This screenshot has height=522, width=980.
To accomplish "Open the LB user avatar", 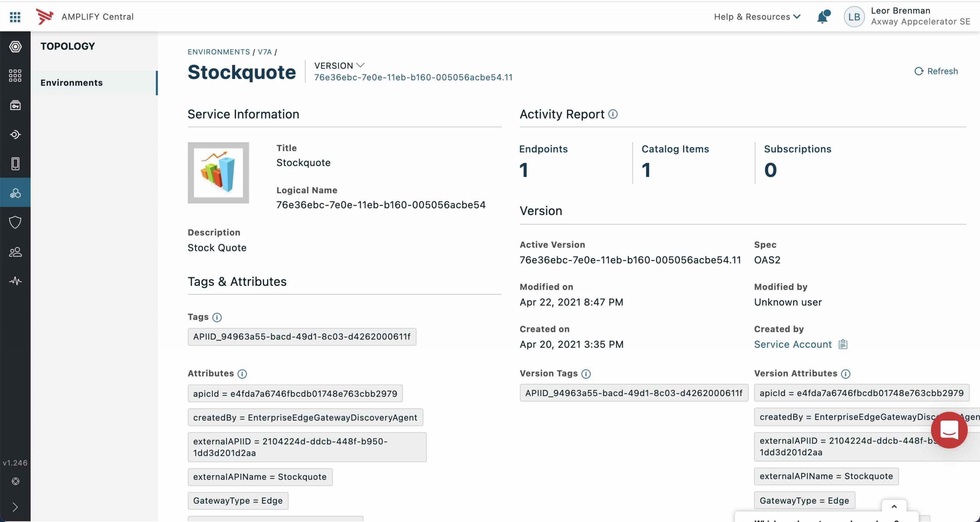I will tap(854, 16).
